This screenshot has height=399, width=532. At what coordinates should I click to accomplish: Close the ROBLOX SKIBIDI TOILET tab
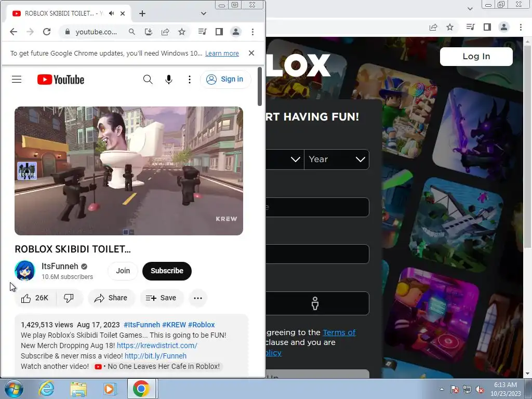[x=123, y=14]
